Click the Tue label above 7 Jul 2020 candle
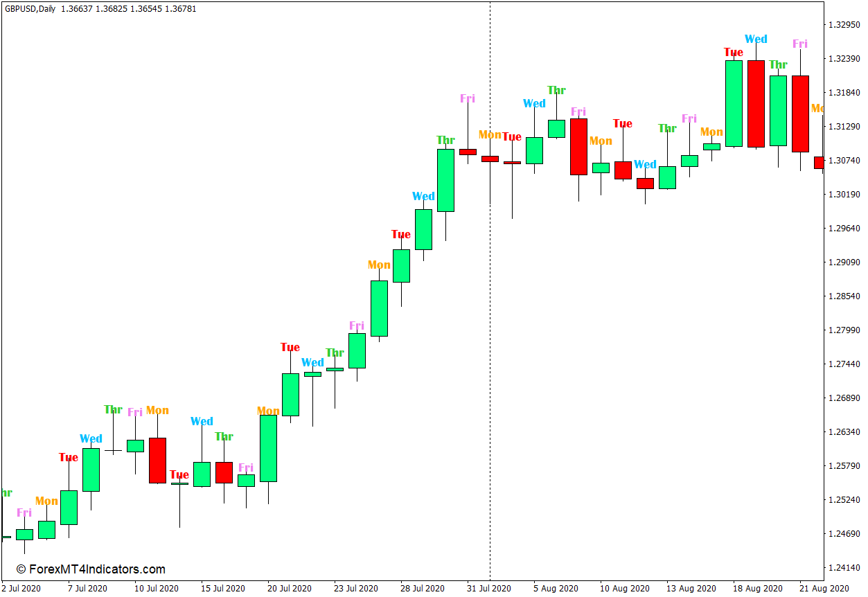868x597 pixels. point(69,457)
